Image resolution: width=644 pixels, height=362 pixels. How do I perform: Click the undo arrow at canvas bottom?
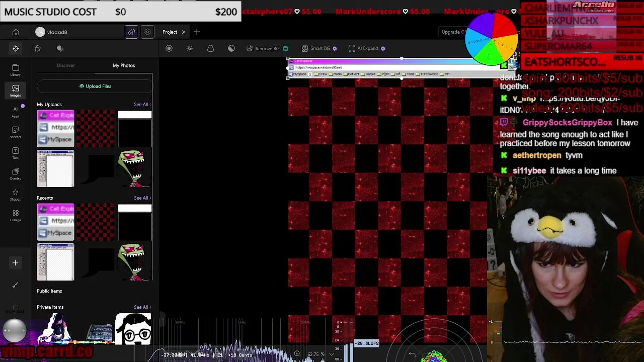click(x=412, y=354)
